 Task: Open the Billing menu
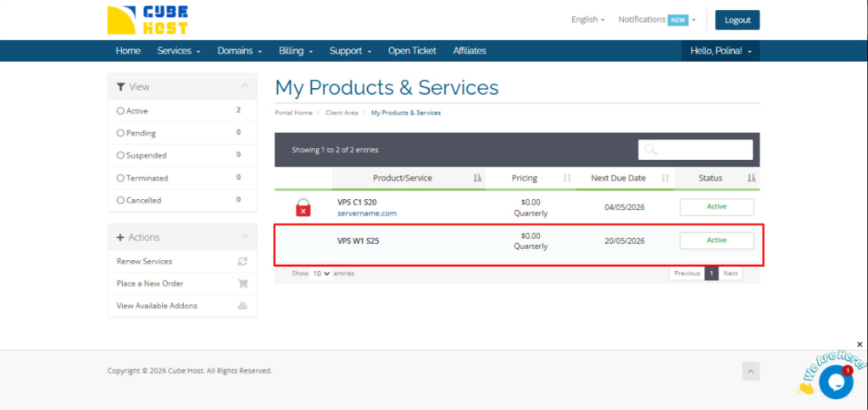point(296,51)
